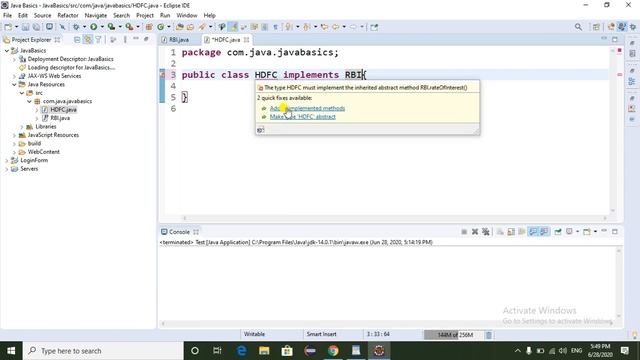The image size is (640, 360).
Task: Click the New Java Class icon
Action: click(160, 27)
